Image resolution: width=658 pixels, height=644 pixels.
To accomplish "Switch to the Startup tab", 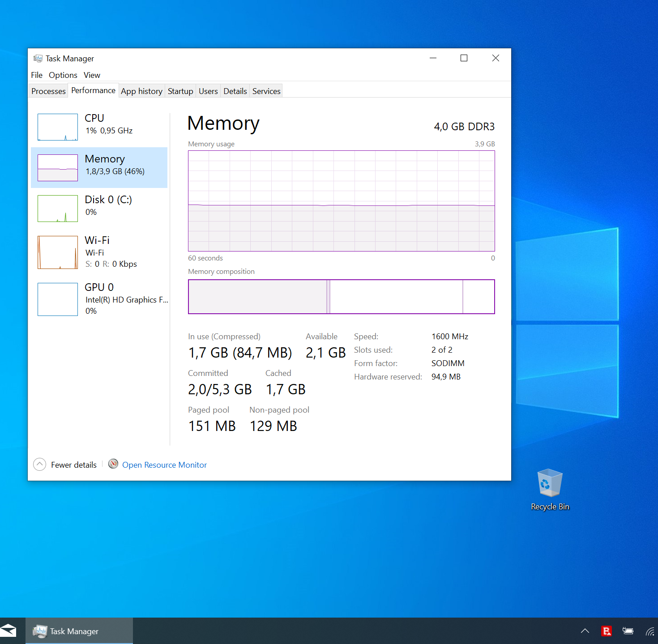I will (x=180, y=91).
